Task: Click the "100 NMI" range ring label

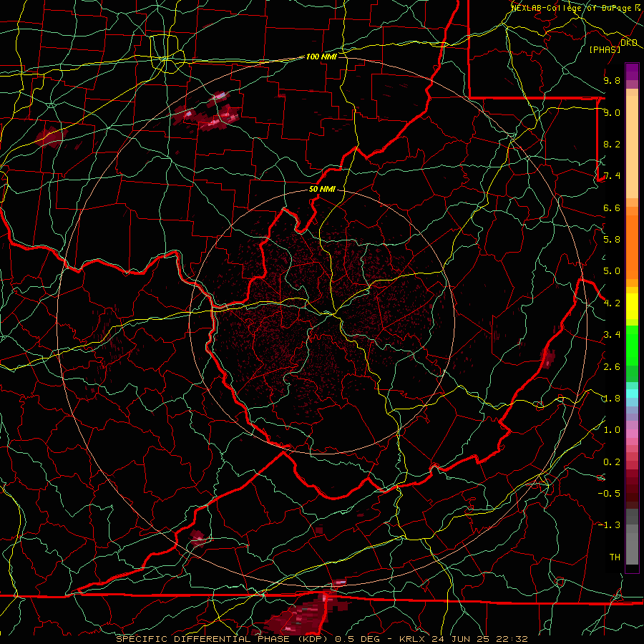Action: [x=321, y=57]
